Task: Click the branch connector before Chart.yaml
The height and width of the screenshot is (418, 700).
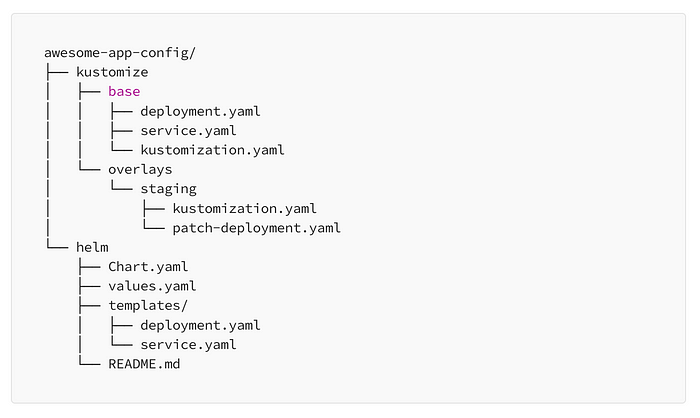Action: (x=88, y=267)
